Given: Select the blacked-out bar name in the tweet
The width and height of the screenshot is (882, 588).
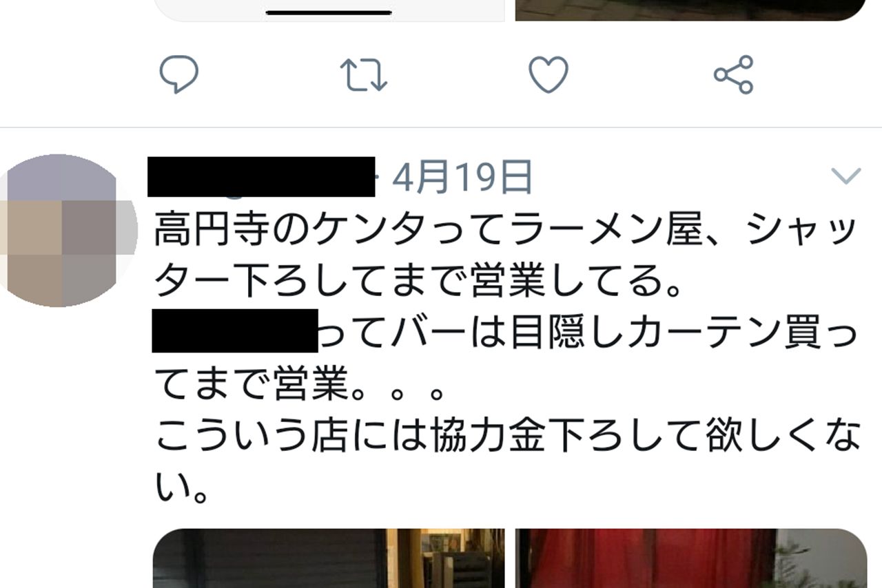Looking at the screenshot, I should click(x=234, y=331).
